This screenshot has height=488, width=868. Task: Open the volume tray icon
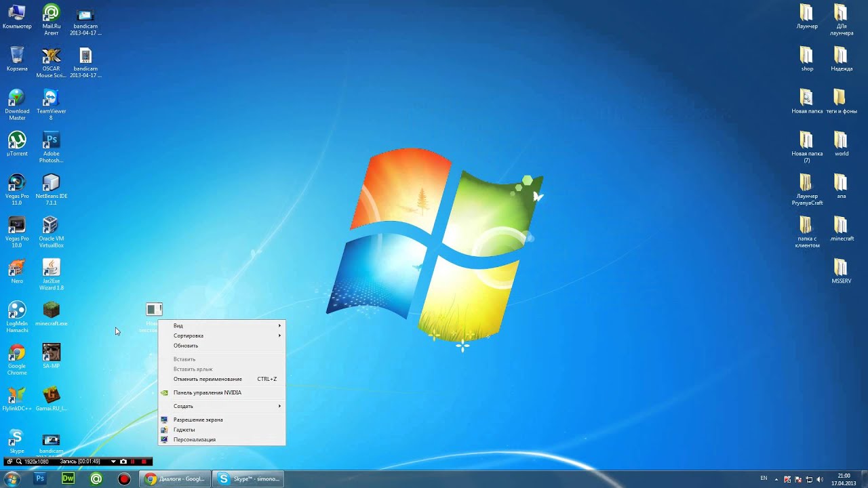pyautogui.click(x=820, y=479)
